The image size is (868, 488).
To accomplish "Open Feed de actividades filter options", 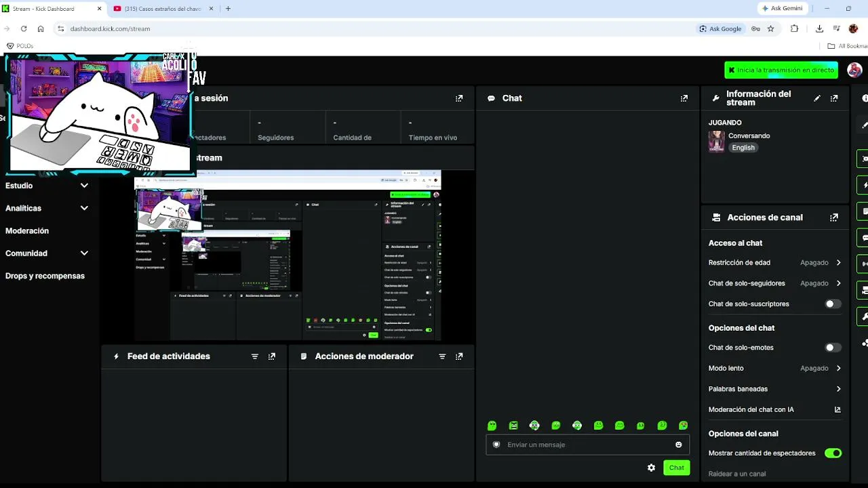I will click(255, 357).
